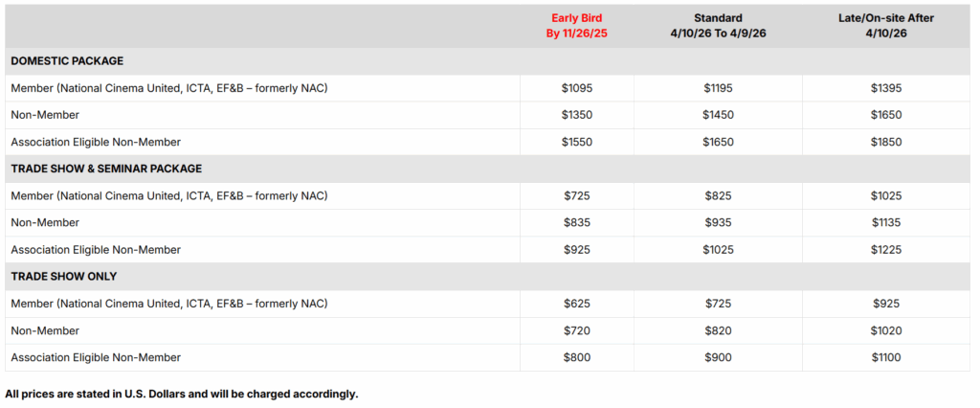Click the $1100 Late/On-site price

click(x=886, y=357)
